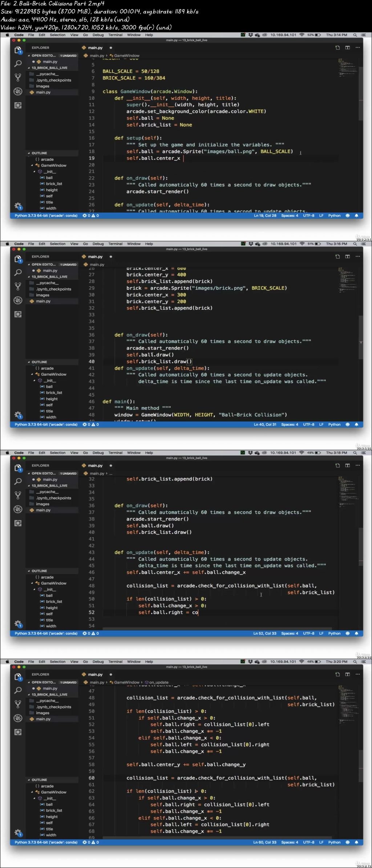Click split editor icon in 3:14 PM window
Screen dimensions: 372x868
[347, 48]
